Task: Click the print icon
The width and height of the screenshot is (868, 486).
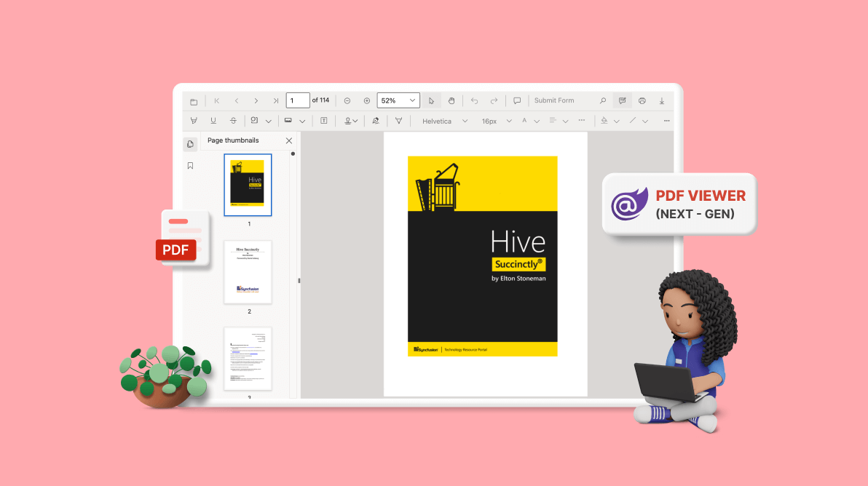Action: click(x=642, y=101)
